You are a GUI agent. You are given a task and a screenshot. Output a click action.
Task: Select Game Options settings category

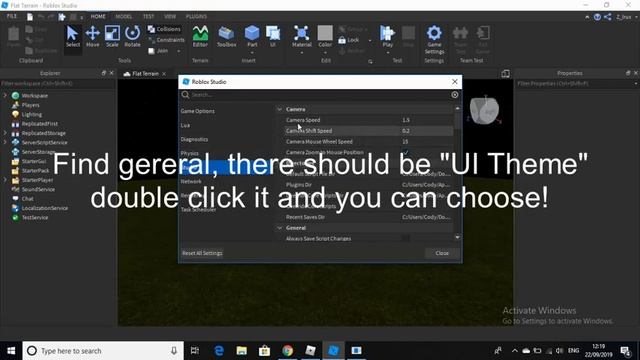[198, 111]
